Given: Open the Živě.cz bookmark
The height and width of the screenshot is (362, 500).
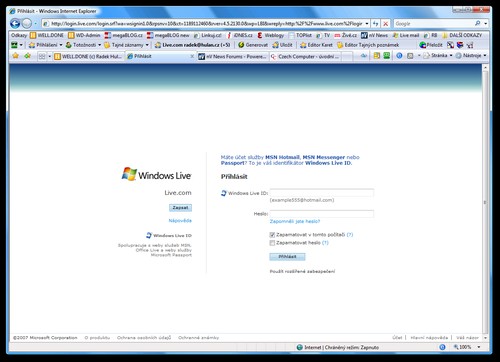Looking at the screenshot, I should click(345, 35).
